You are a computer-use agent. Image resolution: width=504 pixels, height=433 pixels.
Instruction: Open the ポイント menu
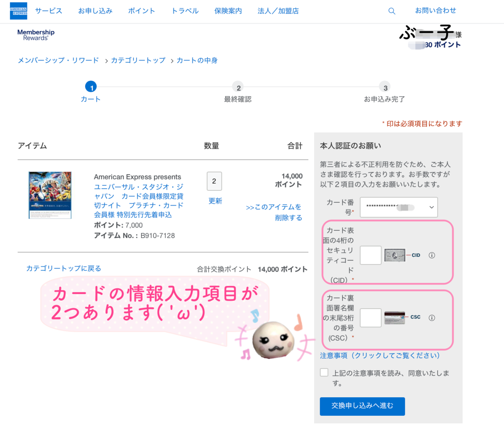142,11
